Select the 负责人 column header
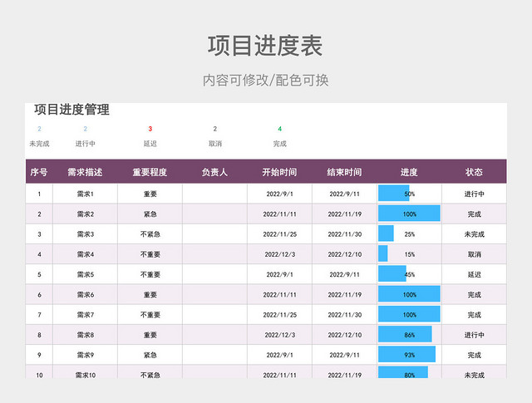532x403 pixels. point(214,172)
